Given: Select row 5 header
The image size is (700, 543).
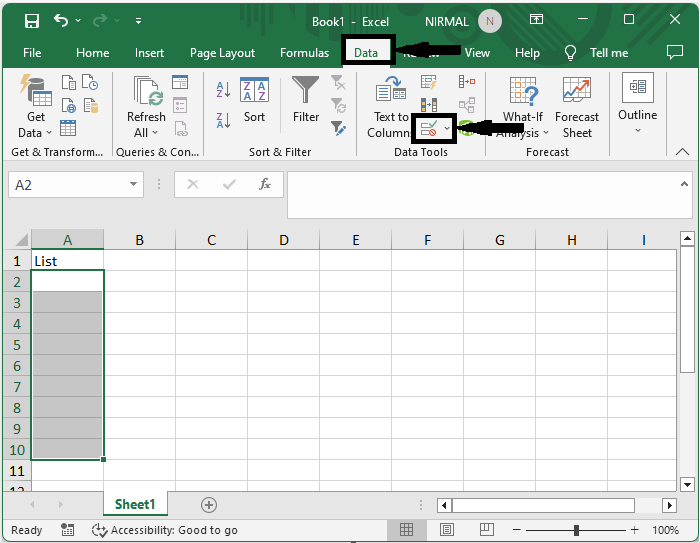Looking at the screenshot, I should pyautogui.click(x=17, y=345).
